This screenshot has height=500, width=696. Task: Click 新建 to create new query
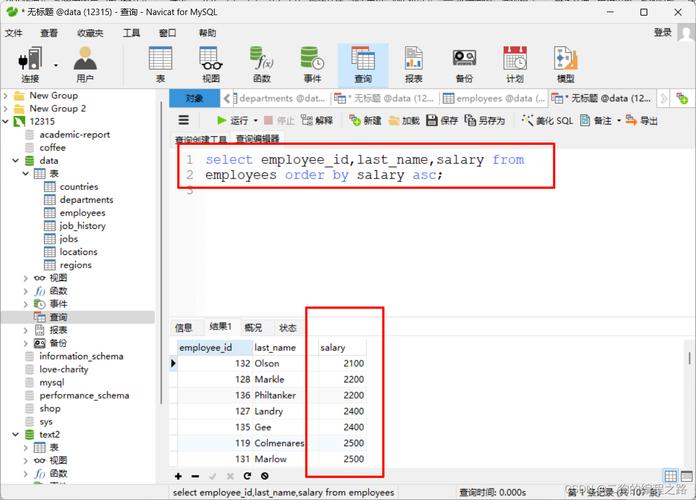365,120
